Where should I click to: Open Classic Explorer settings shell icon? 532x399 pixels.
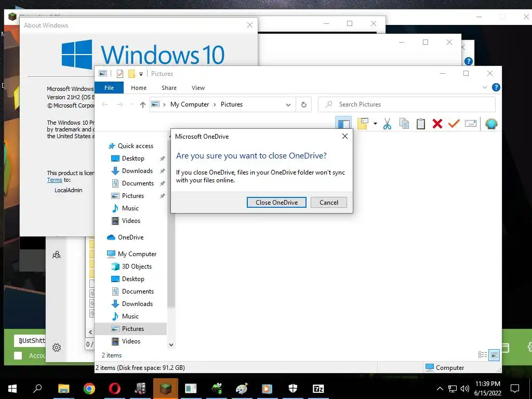[x=491, y=124]
